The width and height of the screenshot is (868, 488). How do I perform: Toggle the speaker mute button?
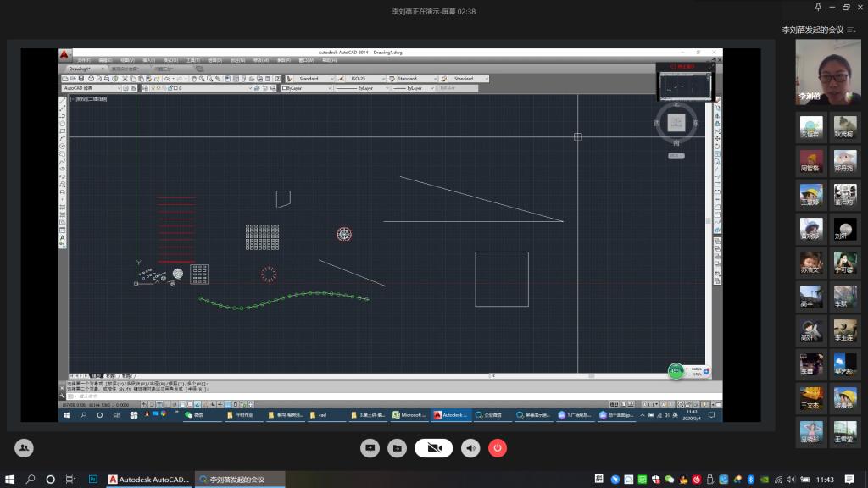tap(470, 447)
